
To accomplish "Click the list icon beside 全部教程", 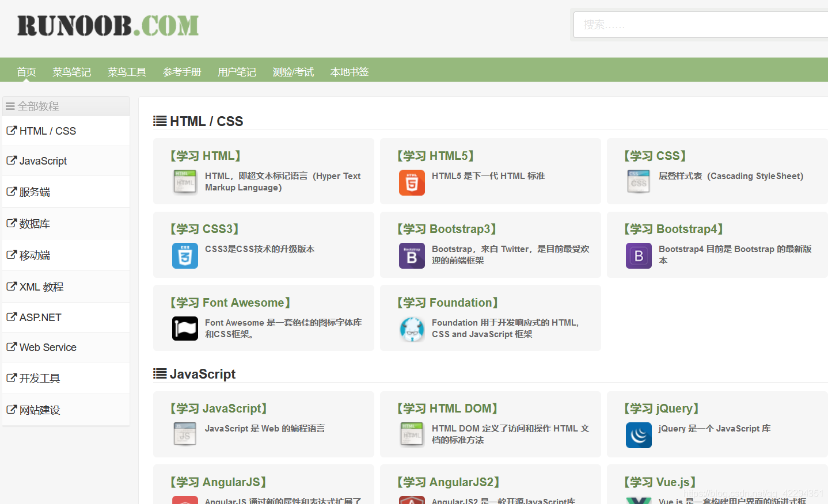I will [x=10, y=106].
